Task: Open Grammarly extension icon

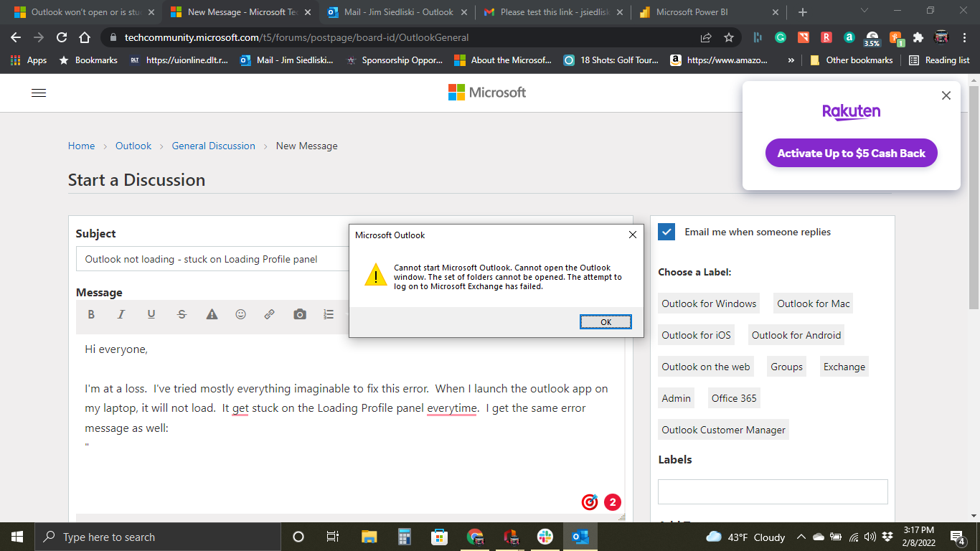Action: pos(781,37)
